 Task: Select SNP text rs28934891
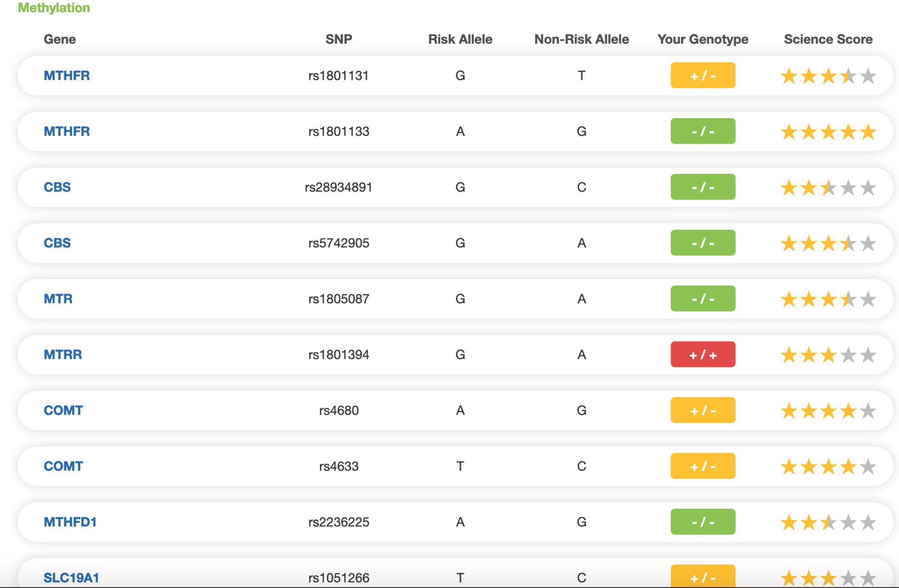[338, 187]
